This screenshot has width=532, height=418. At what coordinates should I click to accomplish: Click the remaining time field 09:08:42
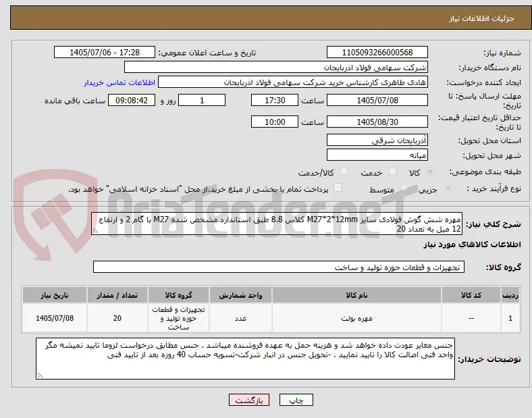(x=132, y=101)
